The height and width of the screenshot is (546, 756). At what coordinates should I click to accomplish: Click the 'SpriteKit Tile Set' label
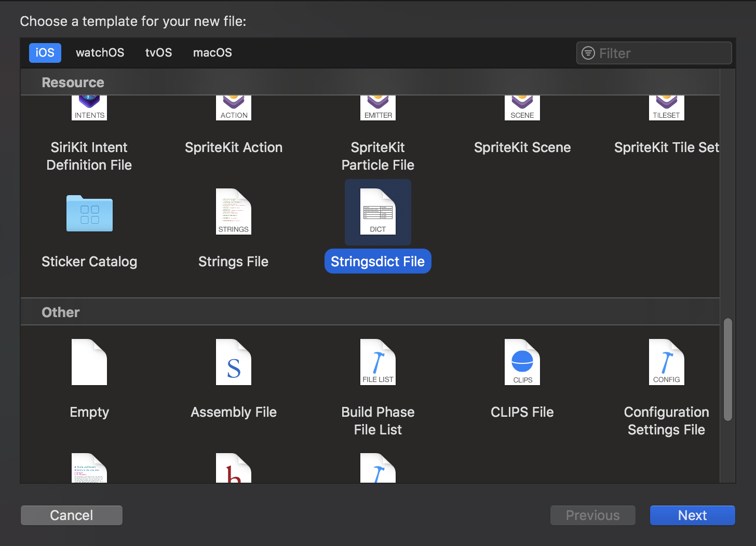[667, 147]
